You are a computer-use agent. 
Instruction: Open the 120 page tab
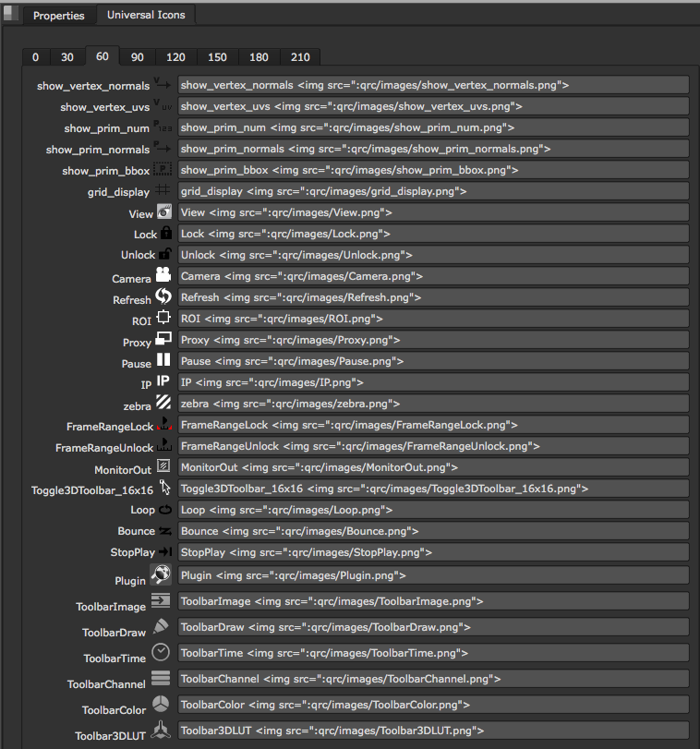[x=175, y=57]
